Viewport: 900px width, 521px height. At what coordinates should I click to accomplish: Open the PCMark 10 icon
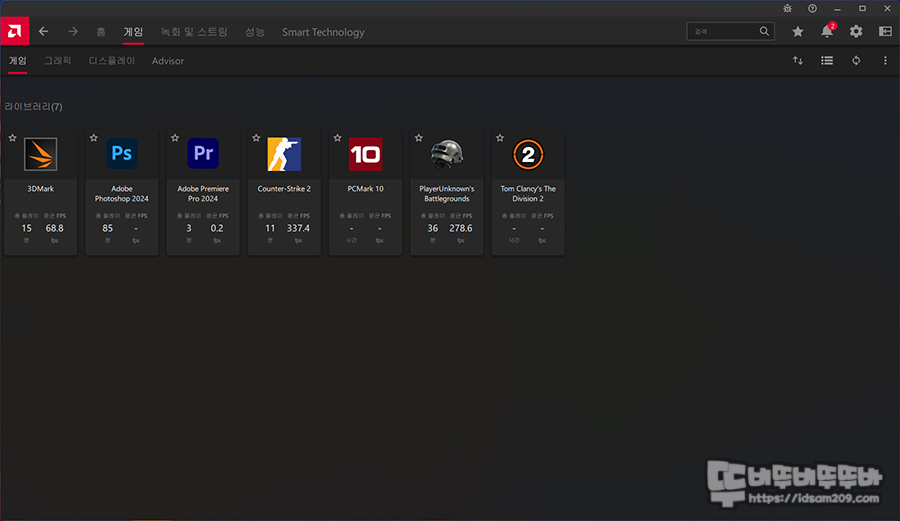point(366,154)
